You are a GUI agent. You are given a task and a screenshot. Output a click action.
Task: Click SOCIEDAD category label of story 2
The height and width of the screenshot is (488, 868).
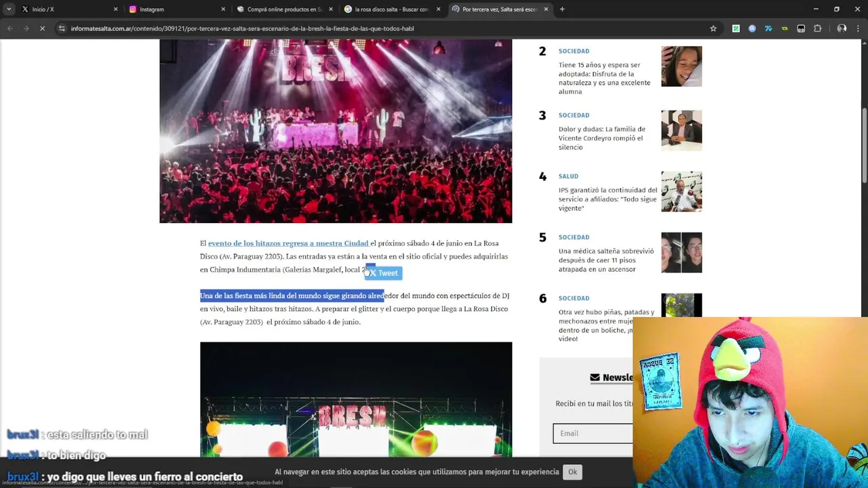[x=574, y=51]
